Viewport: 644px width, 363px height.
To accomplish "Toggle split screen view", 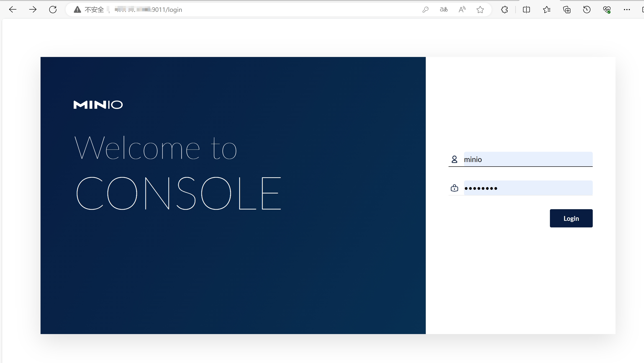I will pos(526,10).
